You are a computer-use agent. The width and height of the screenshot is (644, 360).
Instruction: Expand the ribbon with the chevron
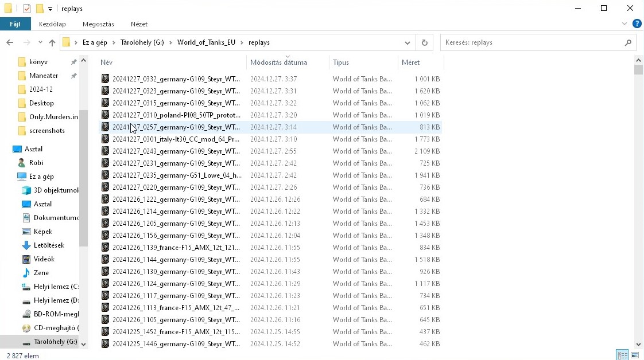coord(624,24)
